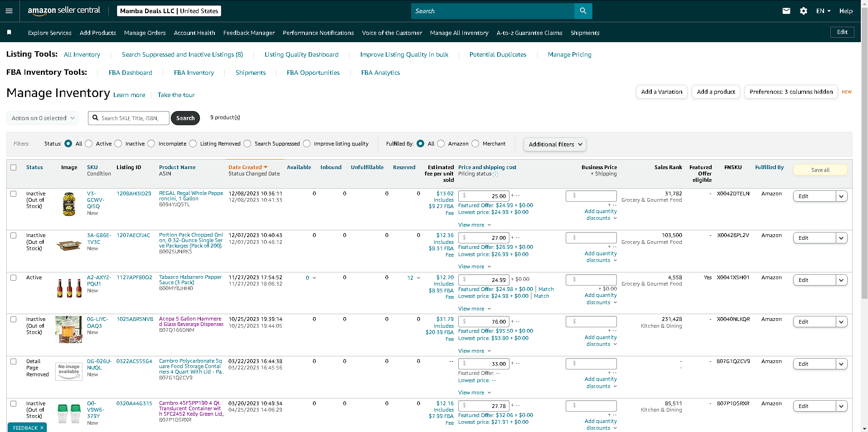The image size is (868, 432).
Task: Select the Inactive status radio button
Action: (x=118, y=144)
